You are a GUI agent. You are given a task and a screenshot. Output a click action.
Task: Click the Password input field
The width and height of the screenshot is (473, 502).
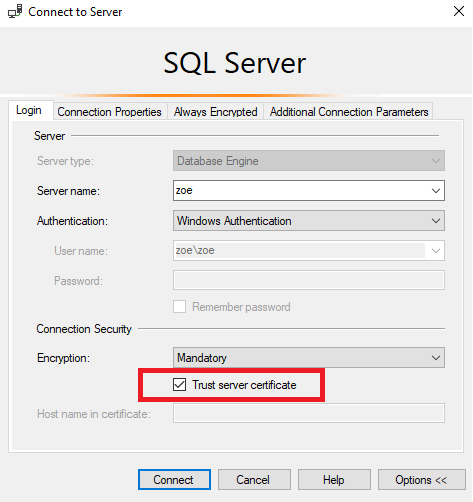[309, 280]
